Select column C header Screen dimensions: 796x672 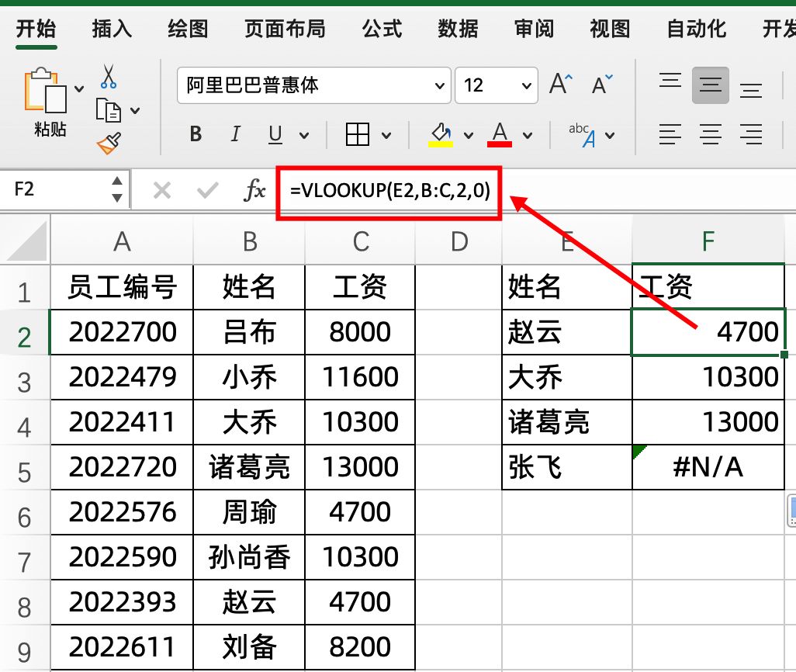(361, 241)
